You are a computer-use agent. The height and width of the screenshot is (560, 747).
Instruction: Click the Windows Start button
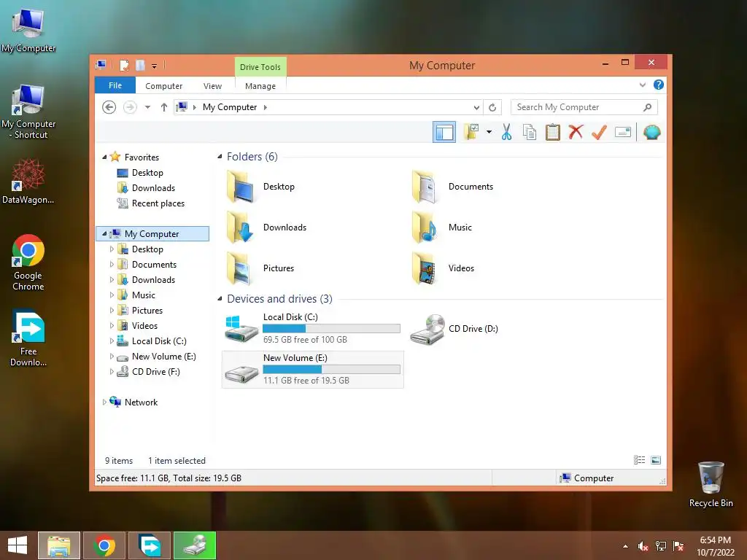(18, 545)
